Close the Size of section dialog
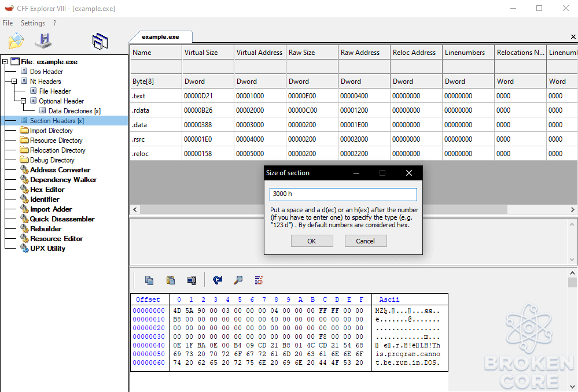This screenshot has width=578, height=392. click(x=409, y=173)
